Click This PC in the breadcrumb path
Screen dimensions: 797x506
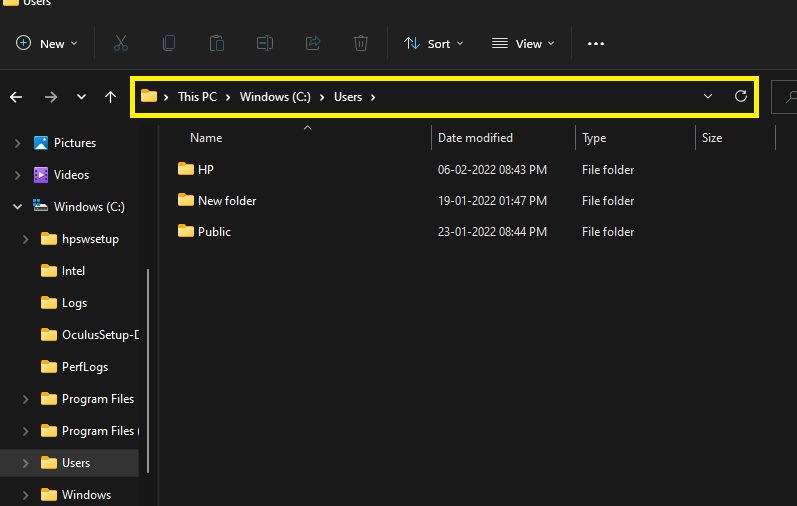tap(197, 97)
